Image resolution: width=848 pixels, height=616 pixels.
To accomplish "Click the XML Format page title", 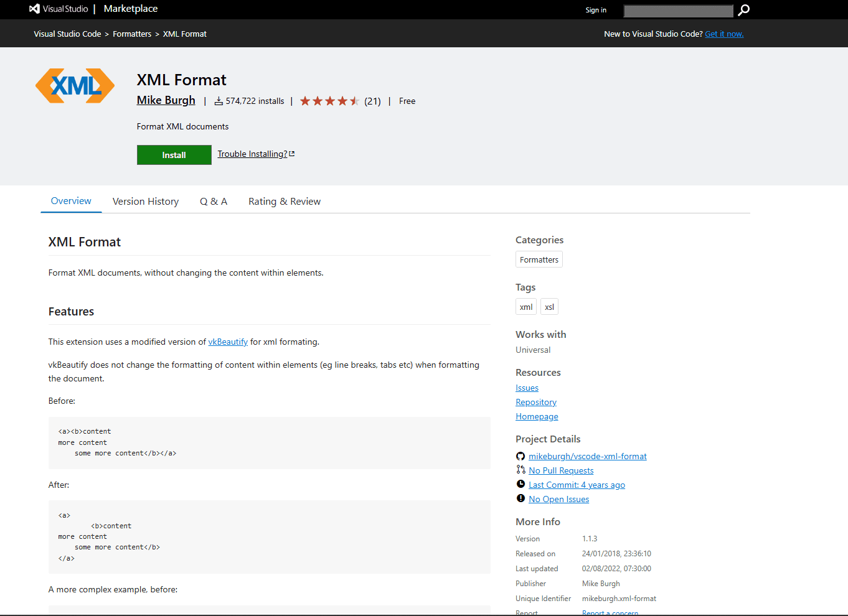I will 181,80.
